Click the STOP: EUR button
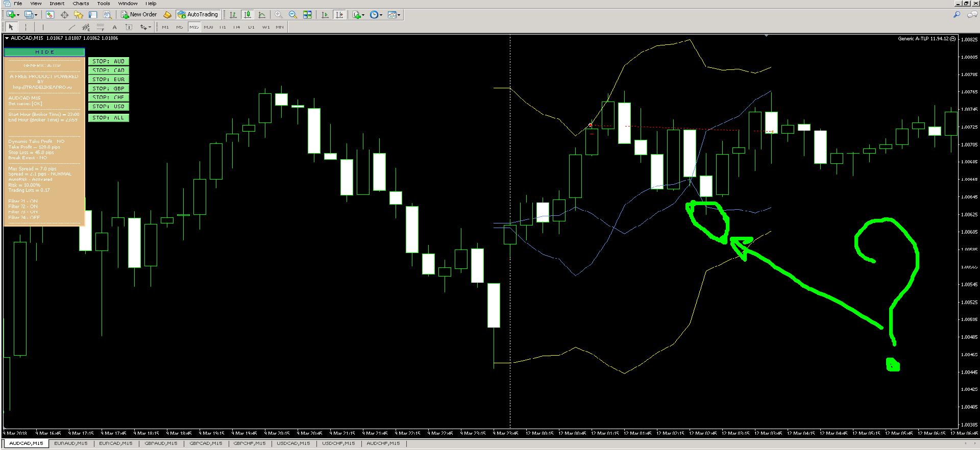The width and height of the screenshot is (980, 450). (109, 80)
